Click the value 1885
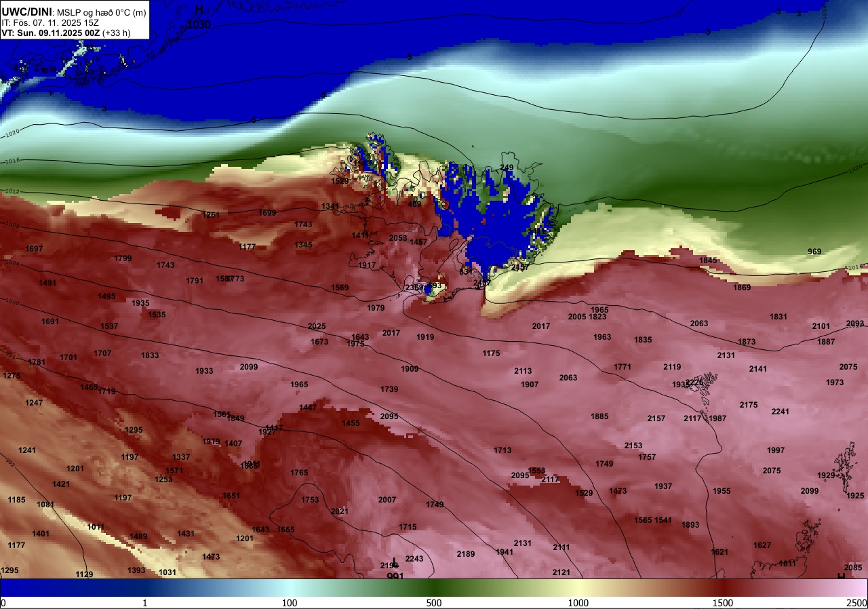Image resolution: width=868 pixels, height=609 pixels. coord(599,416)
